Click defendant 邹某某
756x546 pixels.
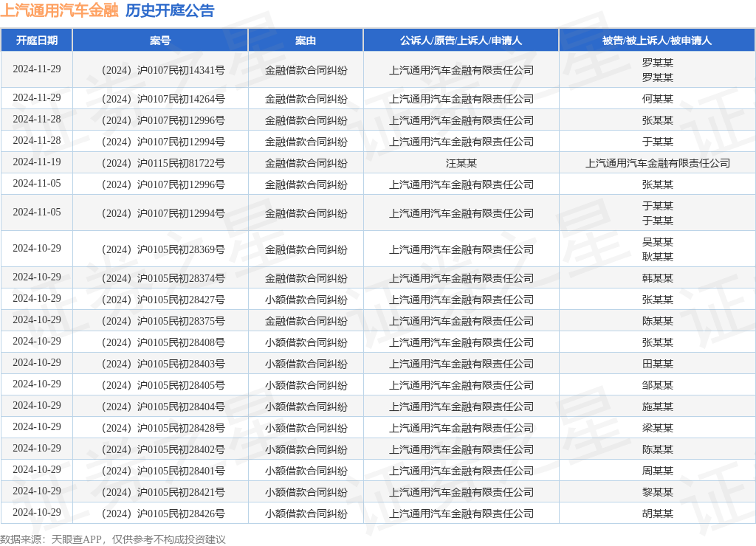pos(657,386)
